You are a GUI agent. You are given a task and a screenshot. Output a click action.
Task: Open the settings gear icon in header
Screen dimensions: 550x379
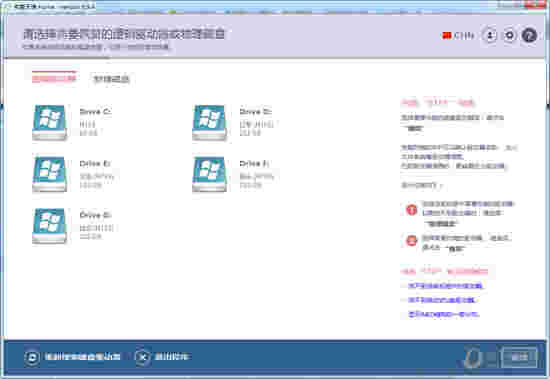pyautogui.click(x=510, y=35)
